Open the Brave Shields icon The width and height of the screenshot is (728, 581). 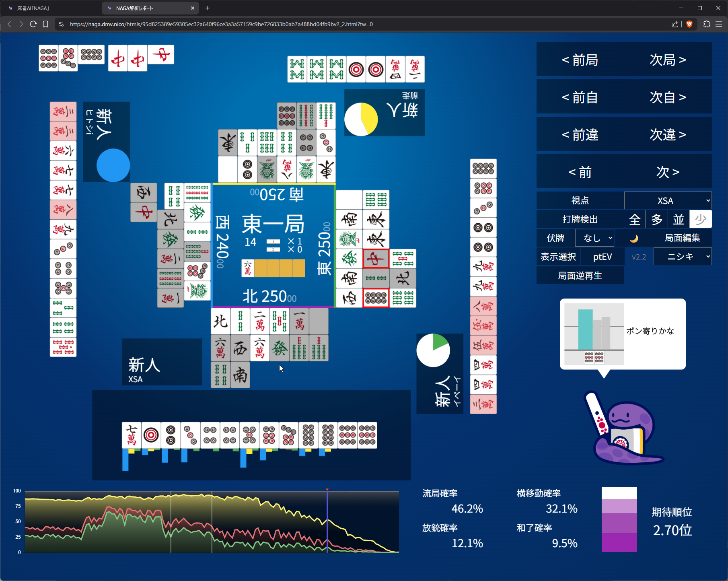tap(689, 24)
